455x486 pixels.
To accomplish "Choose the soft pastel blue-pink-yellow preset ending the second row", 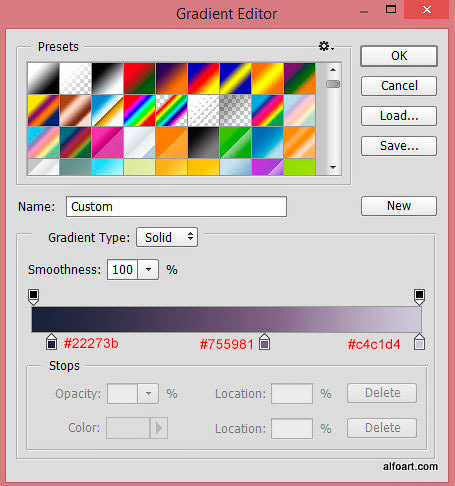I will (299, 110).
